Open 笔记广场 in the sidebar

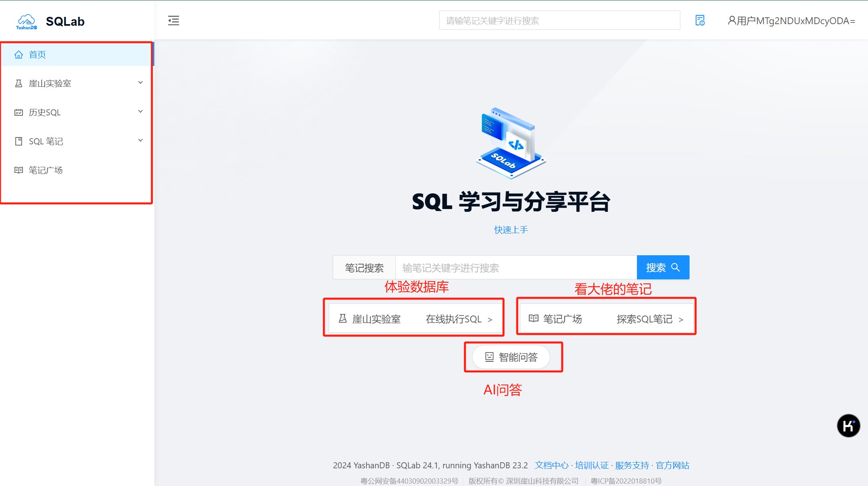pos(46,170)
